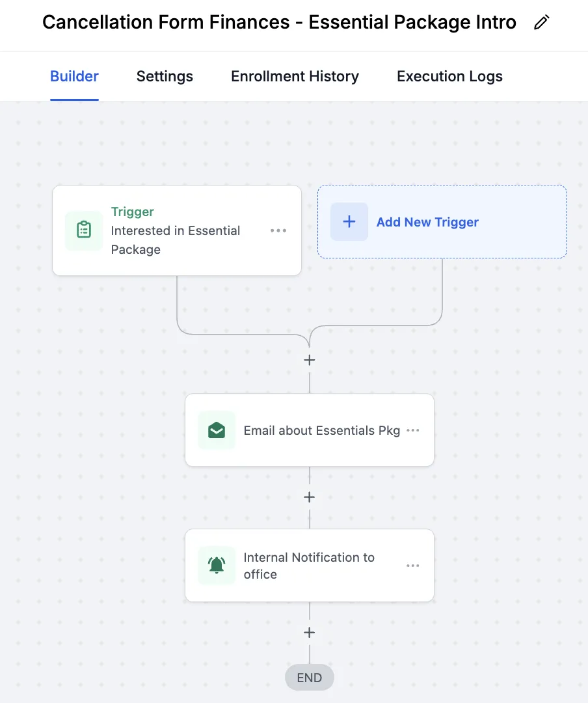This screenshot has height=703, width=588.
Task: Click the END node of the workflow
Action: [x=310, y=678]
